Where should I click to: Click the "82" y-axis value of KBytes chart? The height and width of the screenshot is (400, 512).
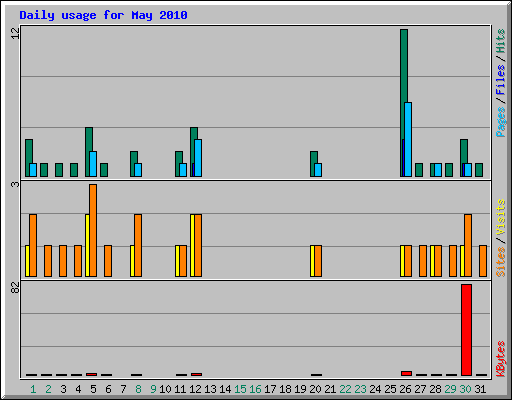15,288
